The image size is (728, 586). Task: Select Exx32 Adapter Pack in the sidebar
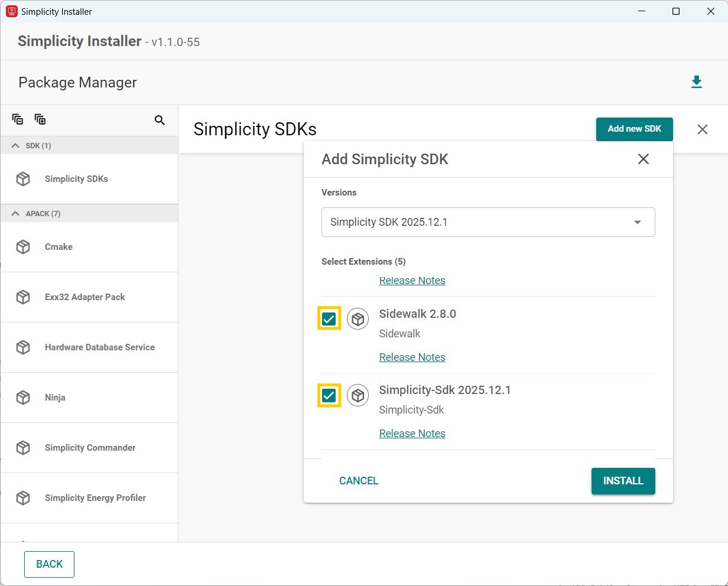84,297
